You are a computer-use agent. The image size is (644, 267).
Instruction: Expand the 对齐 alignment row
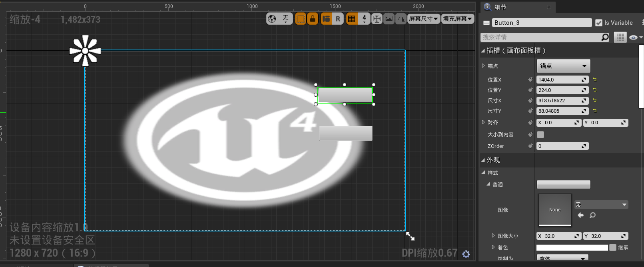(483, 122)
